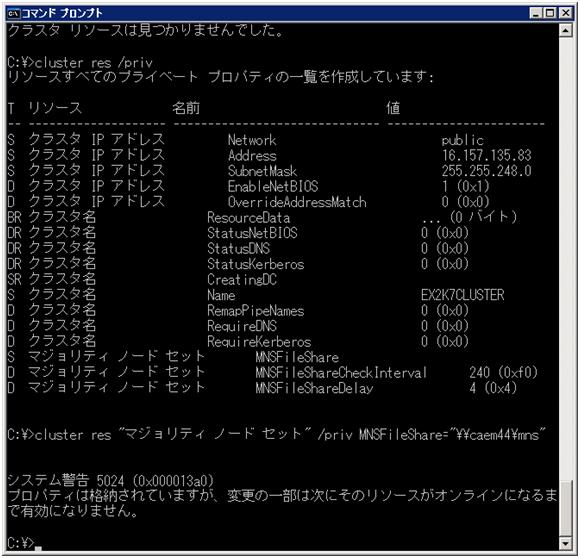The height and width of the screenshot is (558, 580).
Task: Click the scrollbar up arrow
Action: (x=566, y=30)
